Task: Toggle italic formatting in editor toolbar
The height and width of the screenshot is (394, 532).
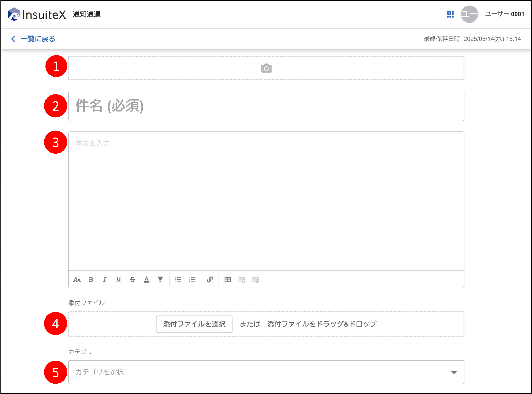Action: point(105,280)
